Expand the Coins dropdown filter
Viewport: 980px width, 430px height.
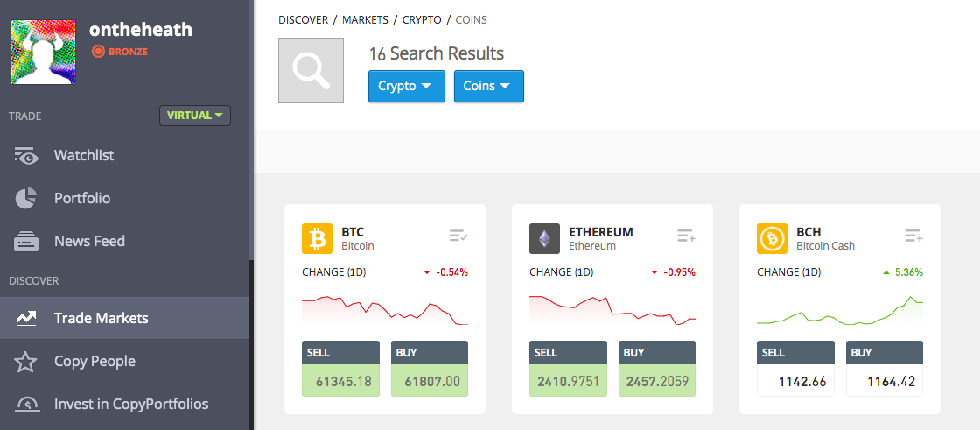[x=489, y=87]
